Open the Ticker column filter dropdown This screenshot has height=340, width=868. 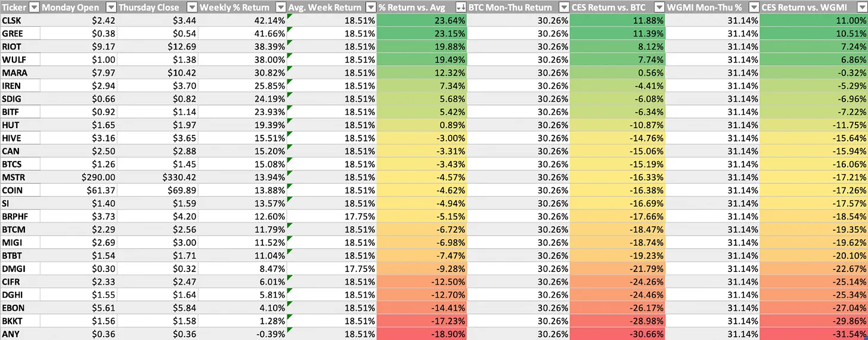pos(34,7)
